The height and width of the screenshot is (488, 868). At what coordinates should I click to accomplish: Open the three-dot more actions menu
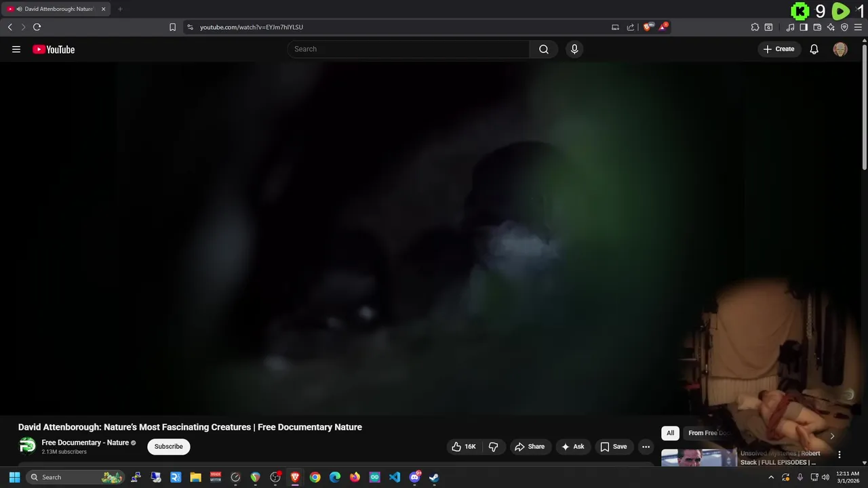coord(646,447)
